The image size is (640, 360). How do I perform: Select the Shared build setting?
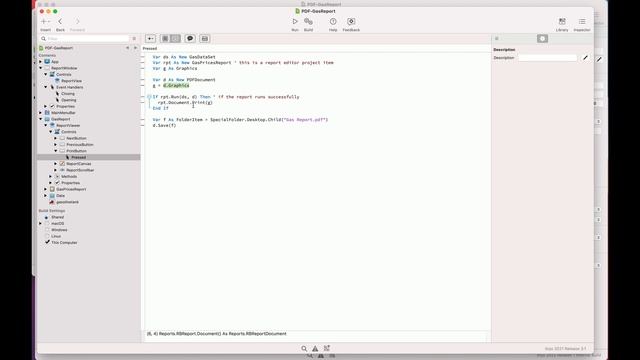pyautogui.click(x=57, y=217)
